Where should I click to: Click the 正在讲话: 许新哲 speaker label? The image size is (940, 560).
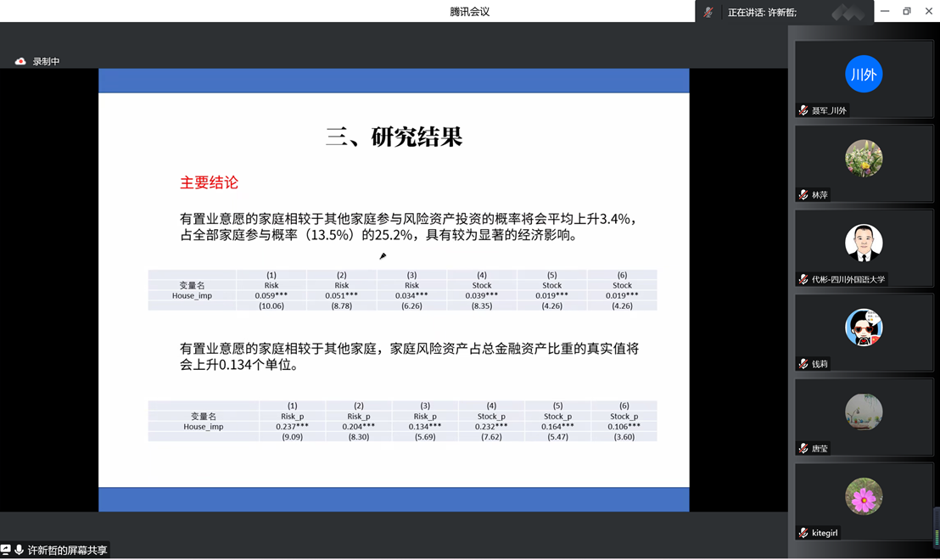tap(762, 13)
